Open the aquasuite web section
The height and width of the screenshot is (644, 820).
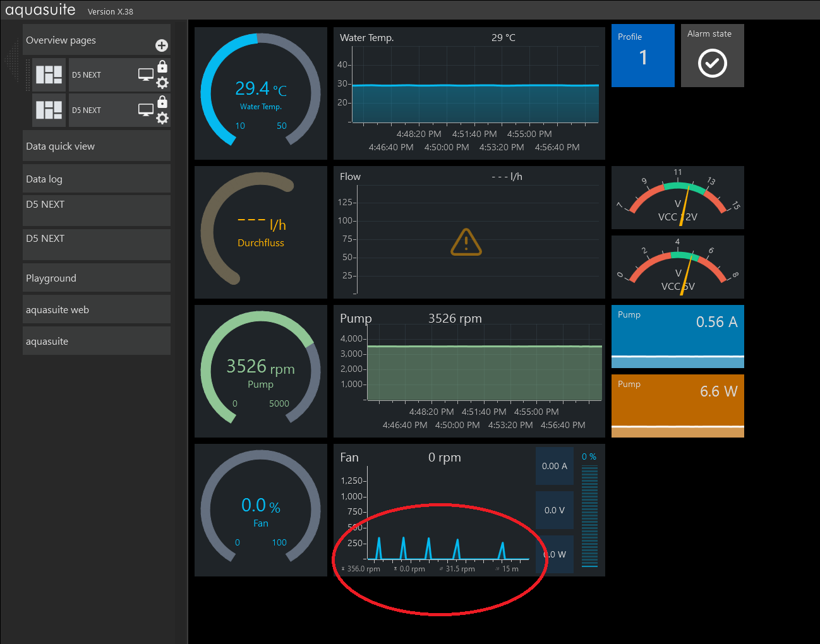click(x=96, y=310)
